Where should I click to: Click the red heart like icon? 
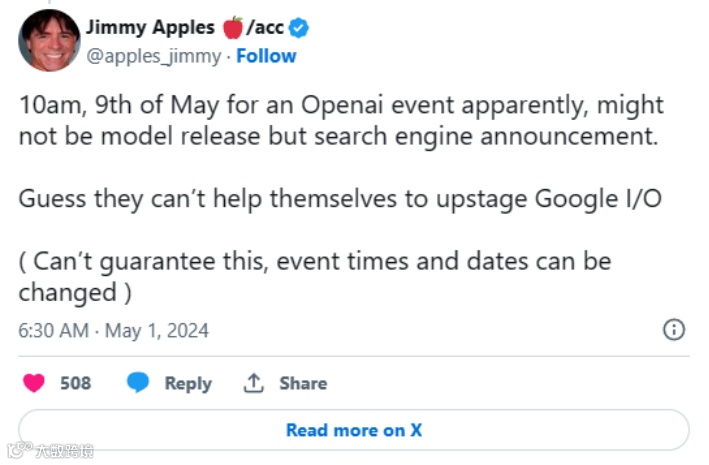pyautogui.click(x=34, y=383)
